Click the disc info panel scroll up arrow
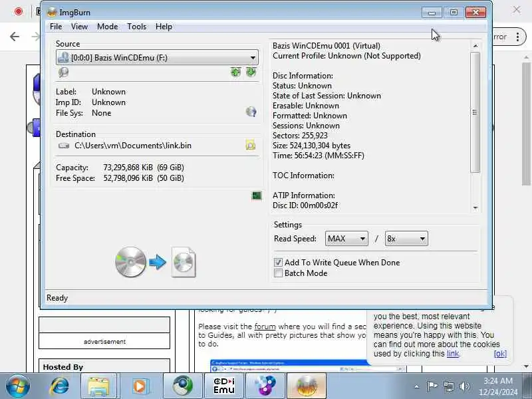 click(x=475, y=46)
